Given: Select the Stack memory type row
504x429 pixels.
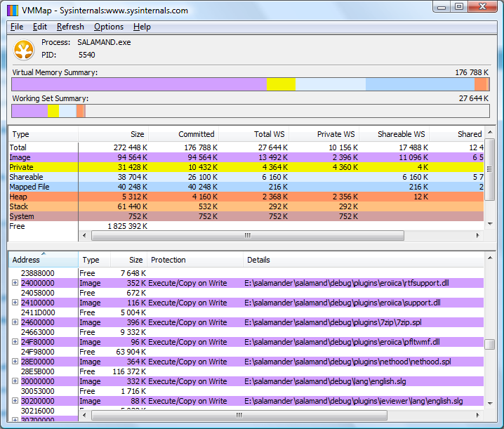Looking at the screenshot, I should point(246,206).
